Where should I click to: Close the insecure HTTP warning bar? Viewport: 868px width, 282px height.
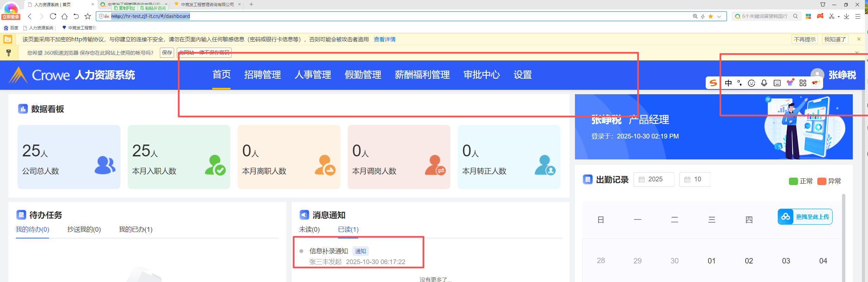[x=859, y=39]
